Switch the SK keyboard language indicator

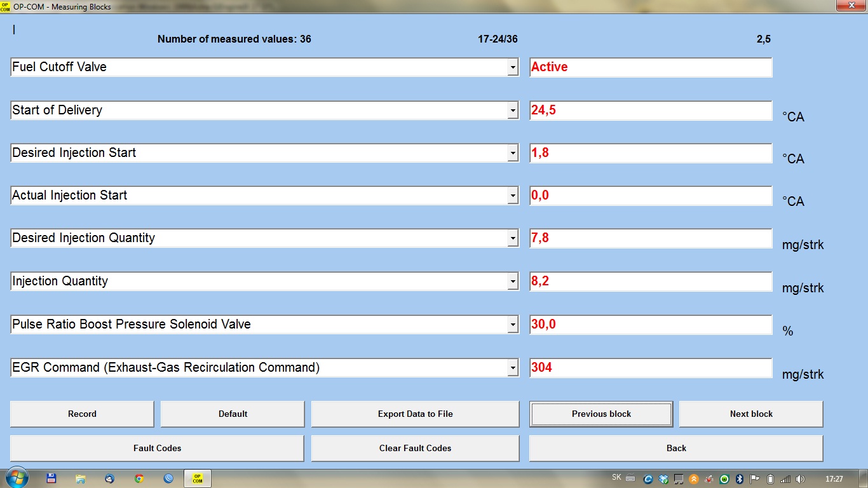pos(616,477)
